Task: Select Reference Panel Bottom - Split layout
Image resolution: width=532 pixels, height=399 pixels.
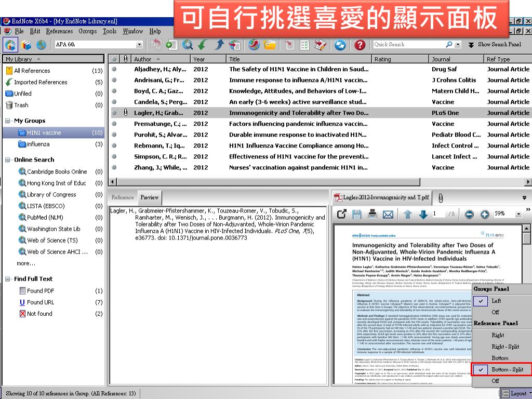Action: (x=502, y=369)
